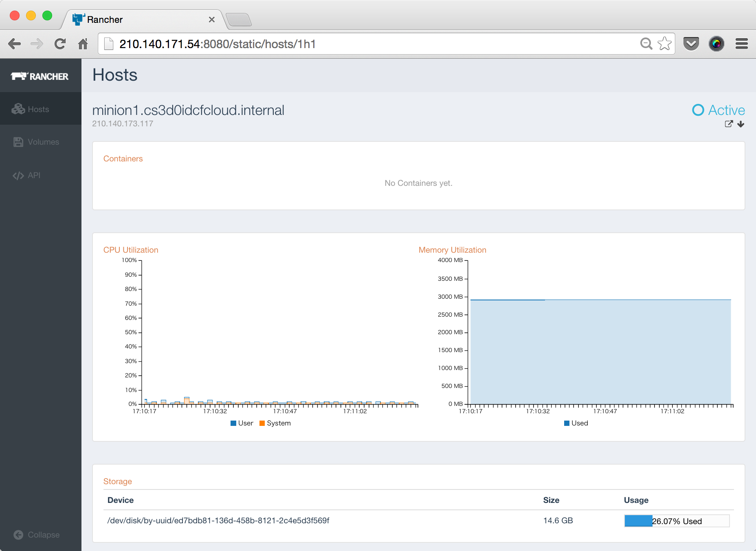Click the Containers section heading
The image size is (756, 551).
[123, 159]
